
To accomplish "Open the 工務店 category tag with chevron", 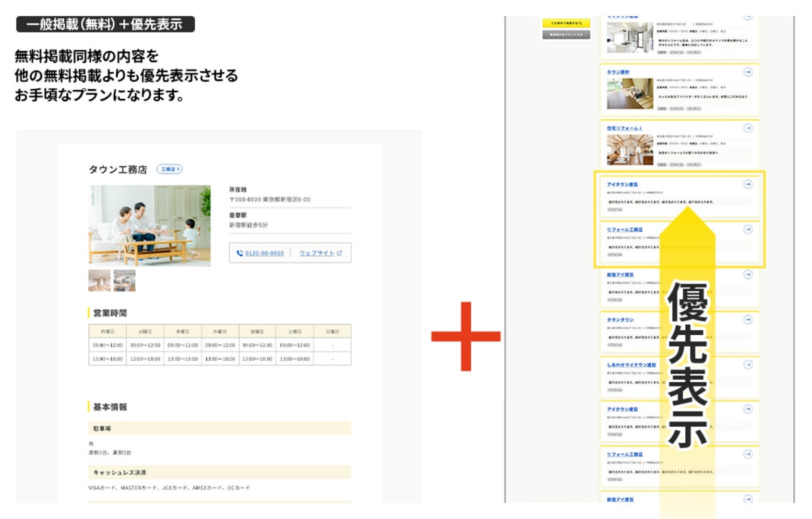I will pos(169,169).
